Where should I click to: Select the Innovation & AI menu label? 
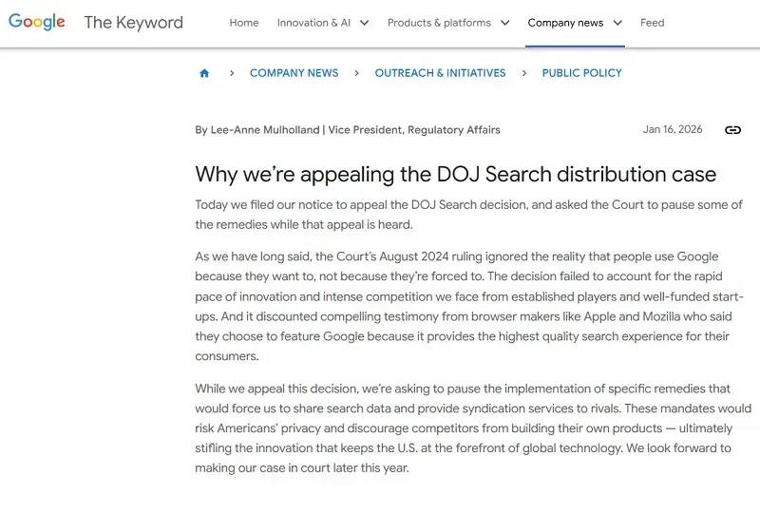tap(313, 23)
